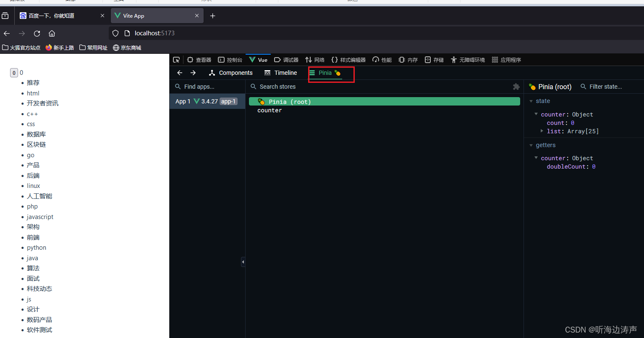The image size is (644, 338).
Task: Open the Network (网络) tab
Action: [x=315, y=60]
